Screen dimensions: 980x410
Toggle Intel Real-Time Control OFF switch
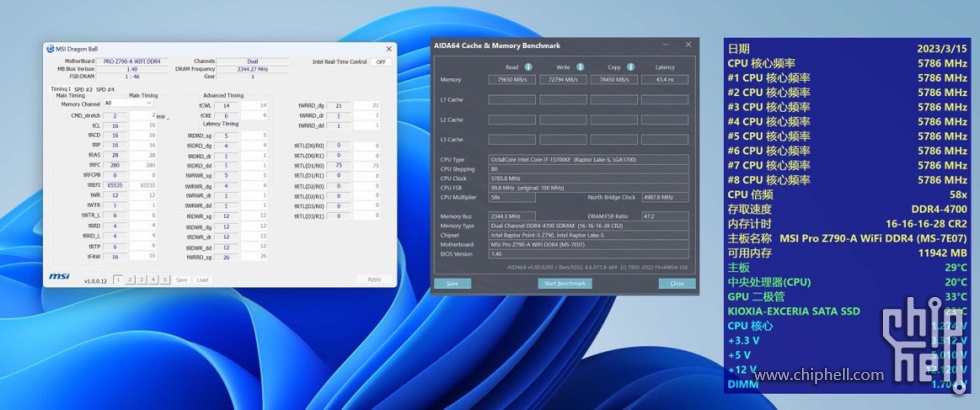tap(380, 62)
